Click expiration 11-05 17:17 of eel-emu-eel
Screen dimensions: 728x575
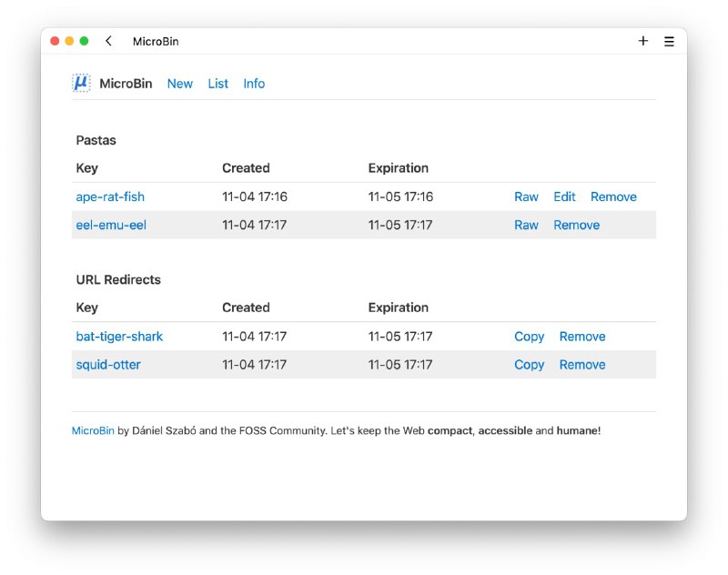coord(400,225)
